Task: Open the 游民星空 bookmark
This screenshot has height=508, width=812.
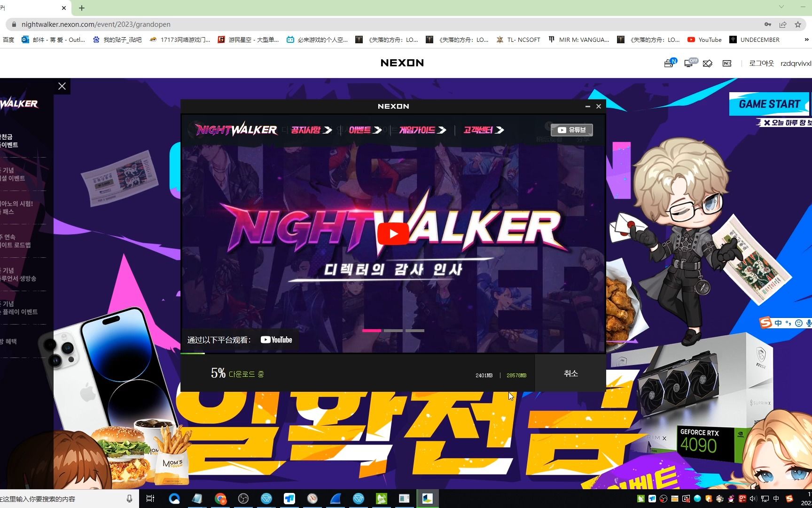Action: click(x=248, y=40)
